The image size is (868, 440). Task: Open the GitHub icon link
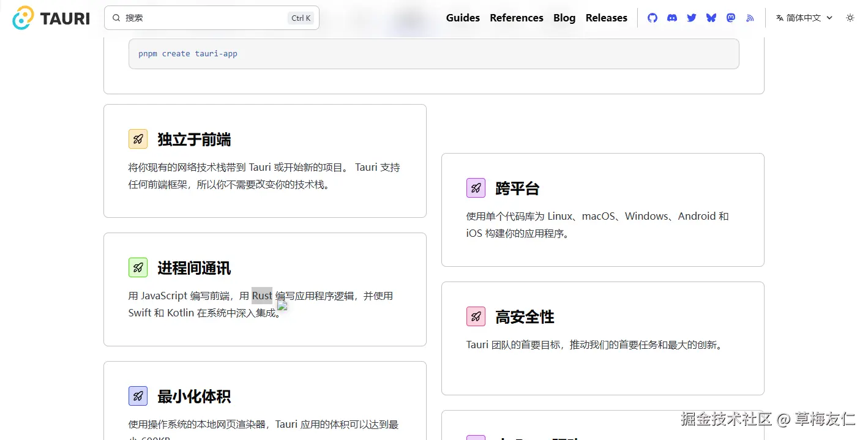pos(653,18)
